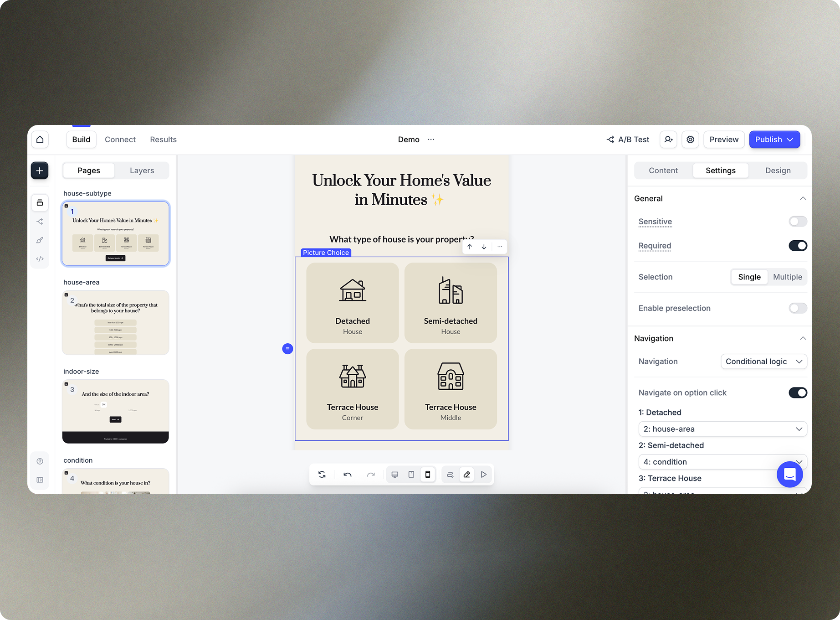Screen dimensions: 840x620
Task: Open the flow routing view in toolbar
Action: coord(450,475)
